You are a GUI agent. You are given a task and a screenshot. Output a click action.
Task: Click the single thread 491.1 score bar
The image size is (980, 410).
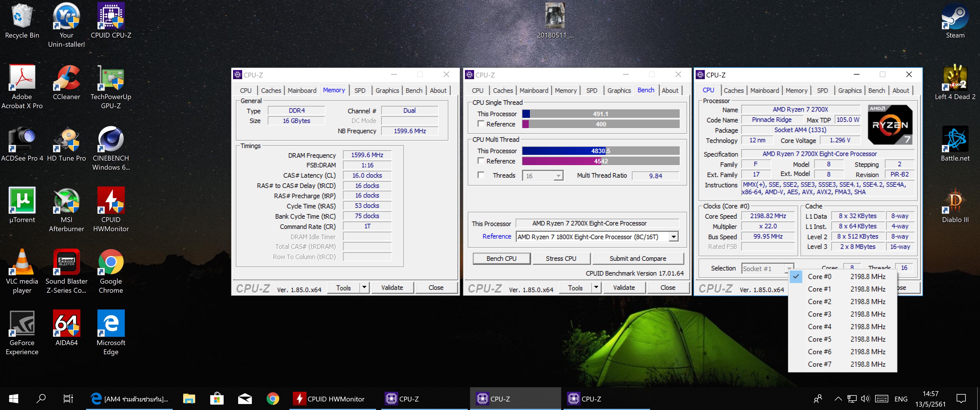point(600,114)
